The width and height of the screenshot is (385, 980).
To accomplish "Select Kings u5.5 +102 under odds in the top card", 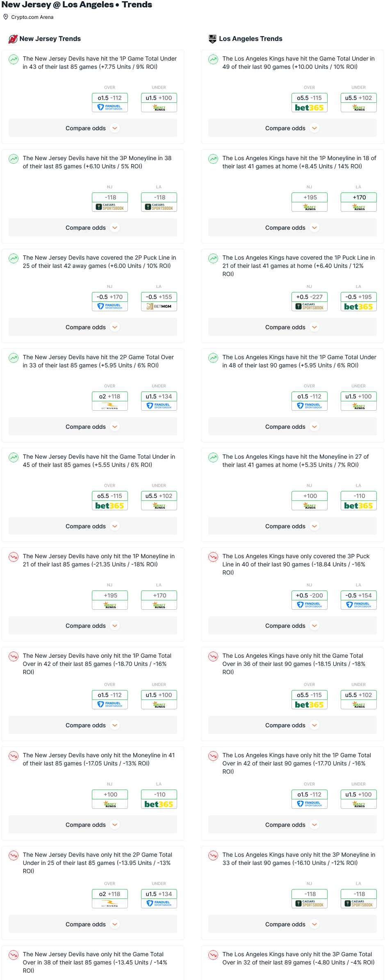I will (x=358, y=98).
